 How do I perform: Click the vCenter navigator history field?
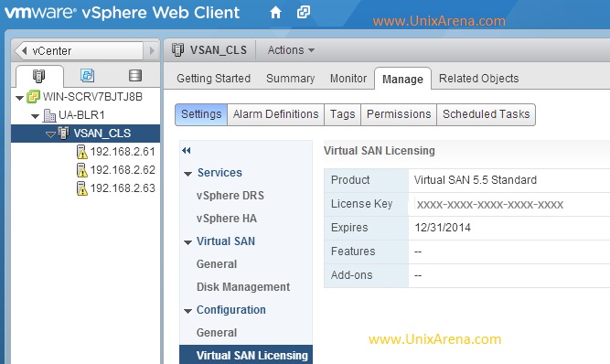pyautogui.click(x=81, y=50)
